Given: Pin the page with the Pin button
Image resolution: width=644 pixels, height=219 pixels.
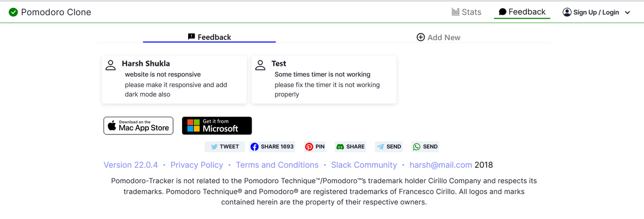Looking at the screenshot, I should tap(315, 147).
